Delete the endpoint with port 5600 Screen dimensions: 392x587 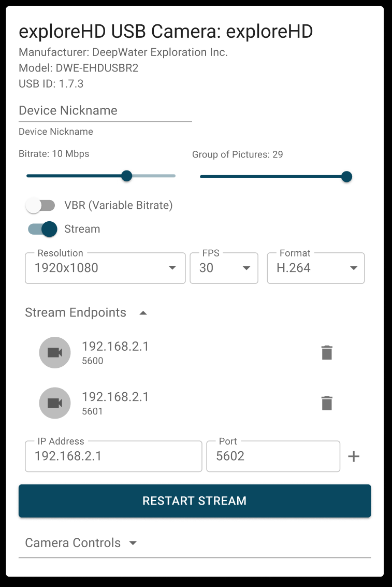pyautogui.click(x=327, y=353)
